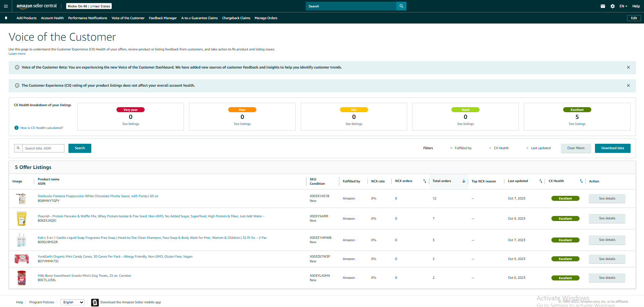The height and width of the screenshot is (307, 644).
Task: Click the Flourish pancake mix product image
Action: (21, 219)
